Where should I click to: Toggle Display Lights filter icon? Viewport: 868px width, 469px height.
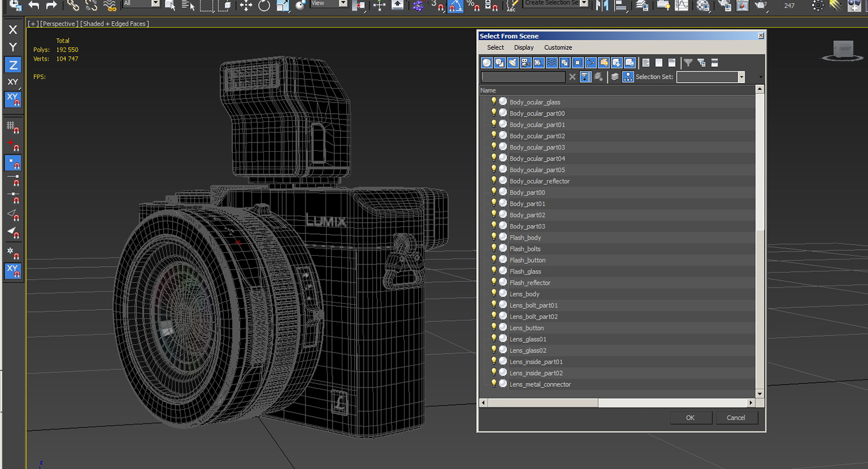[513, 63]
